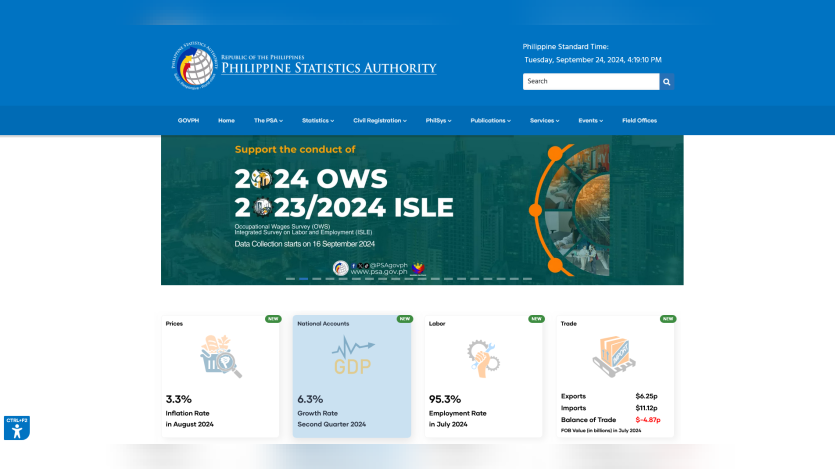Click the NEW badge on National Accounts card
This screenshot has width=835, height=469.
[x=405, y=319]
